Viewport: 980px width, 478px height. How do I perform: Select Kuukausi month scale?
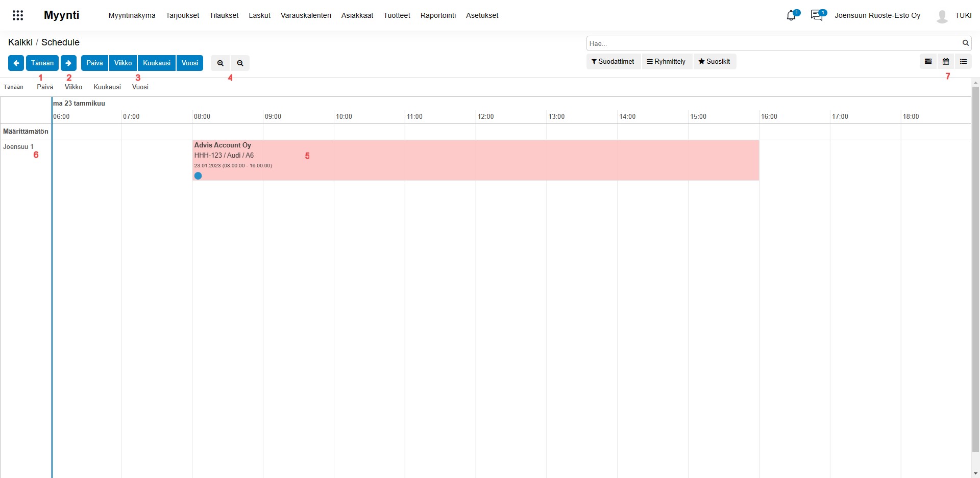click(x=157, y=63)
